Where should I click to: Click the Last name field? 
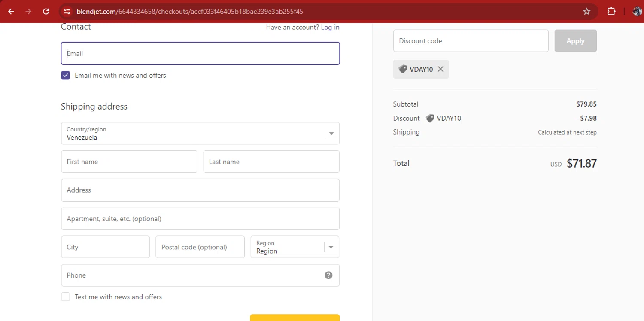tap(271, 162)
